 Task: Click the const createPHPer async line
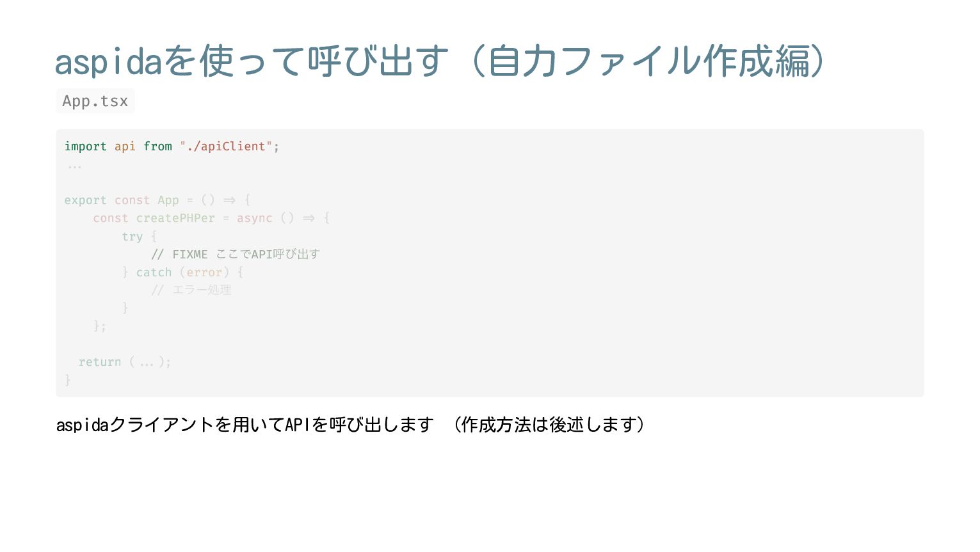(211, 218)
